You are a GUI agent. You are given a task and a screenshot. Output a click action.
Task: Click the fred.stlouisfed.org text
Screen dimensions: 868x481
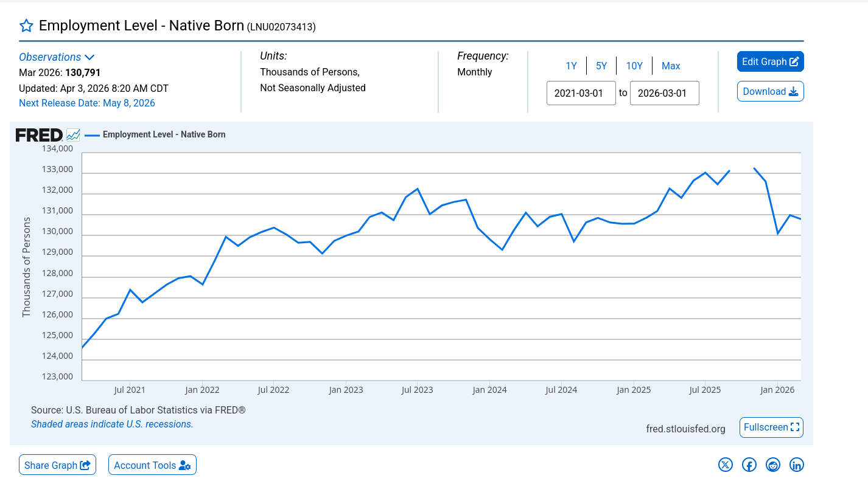[x=686, y=429]
